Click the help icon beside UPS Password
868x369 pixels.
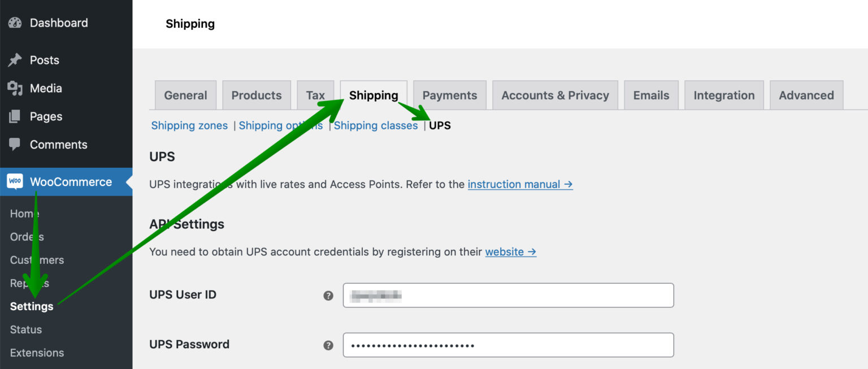[328, 345]
